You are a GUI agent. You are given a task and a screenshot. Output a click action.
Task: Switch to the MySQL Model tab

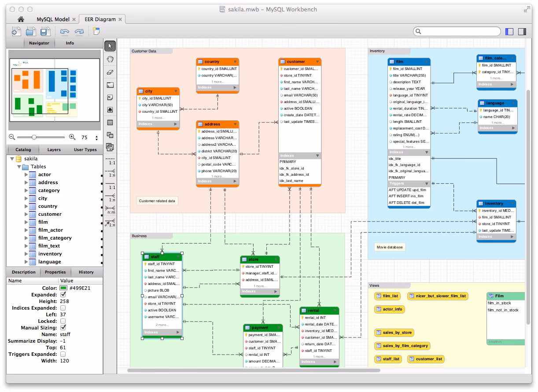point(53,19)
